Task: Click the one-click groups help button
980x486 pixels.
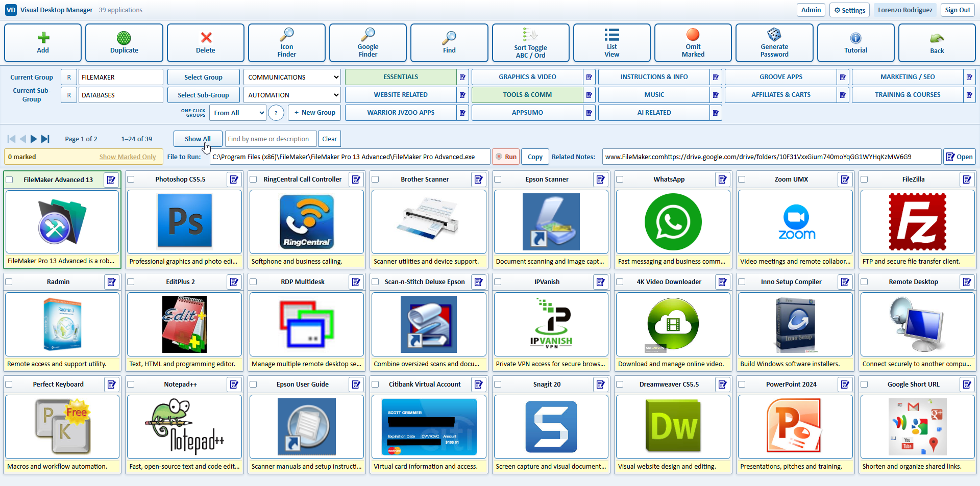Action: pyautogui.click(x=276, y=113)
